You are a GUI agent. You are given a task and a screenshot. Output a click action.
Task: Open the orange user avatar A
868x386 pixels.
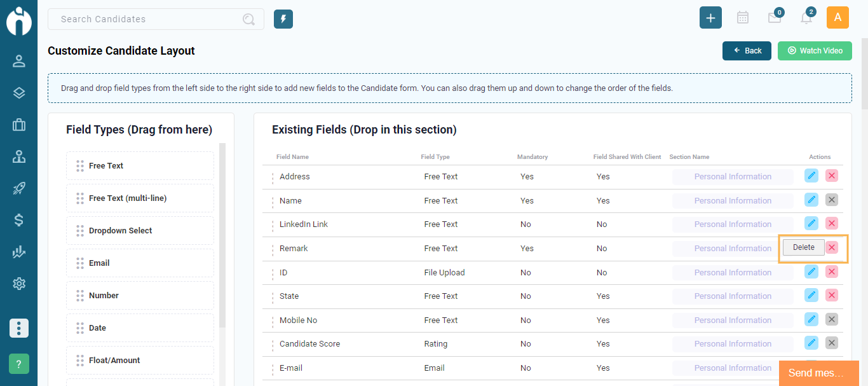[x=837, y=18]
